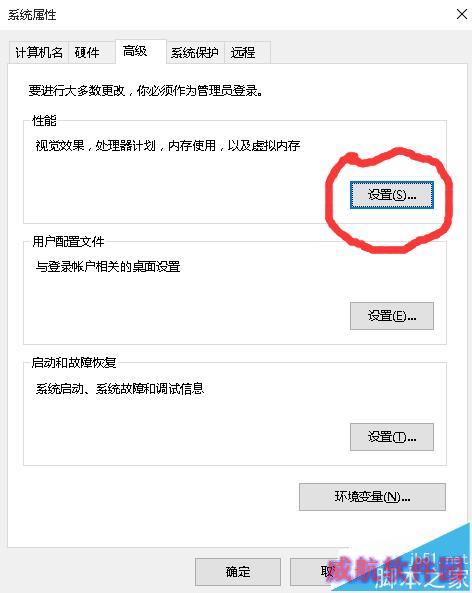
Task: Click 系统启动、系统故障和调试信息 description
Action: coord(120,388)
